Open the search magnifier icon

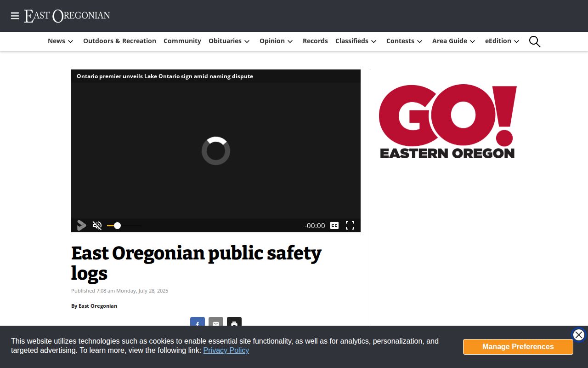535,41
